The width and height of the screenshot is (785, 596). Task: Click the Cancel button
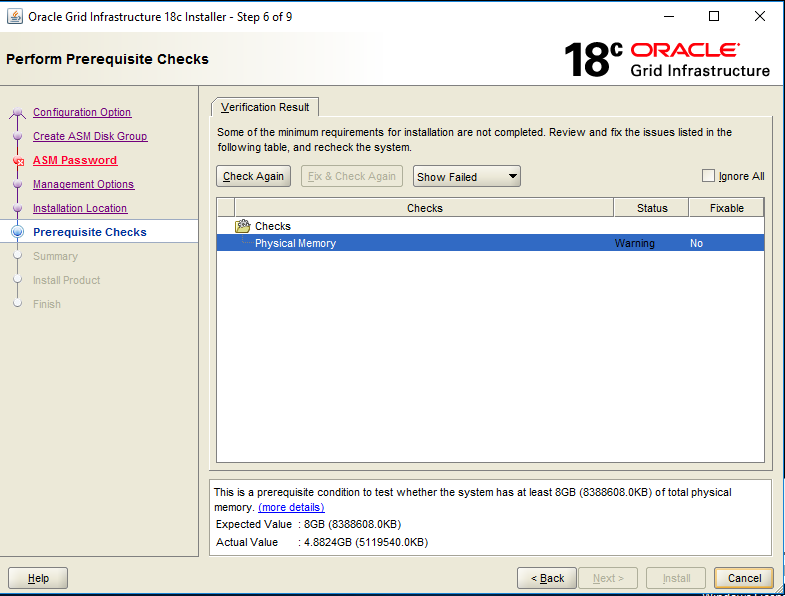pyautogui.click(x=744, y=578)
